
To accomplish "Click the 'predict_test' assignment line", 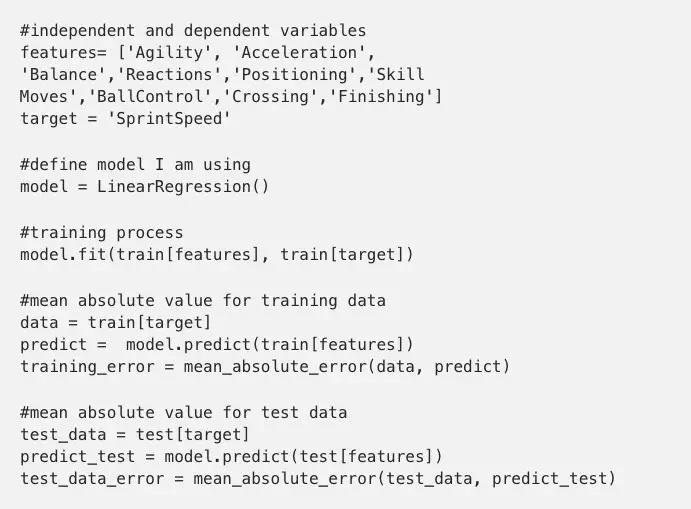I will pyautogui.click(x=231, y=457).
